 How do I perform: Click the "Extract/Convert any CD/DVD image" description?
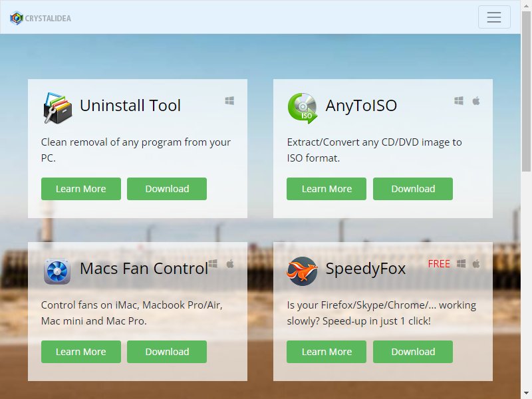pos(374,150)
